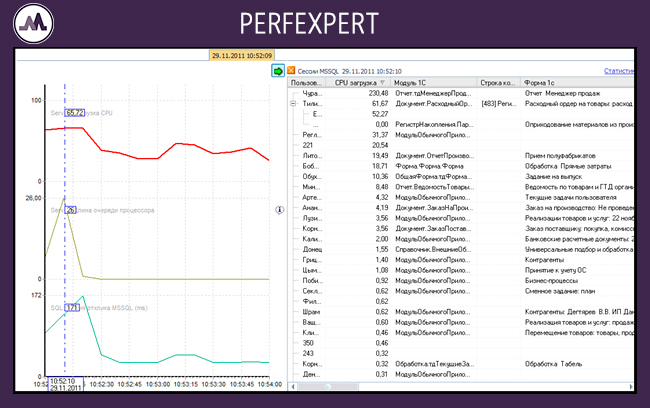Click the 65,72 CPU value marker

pyautogui.click(x=75, y=113)
